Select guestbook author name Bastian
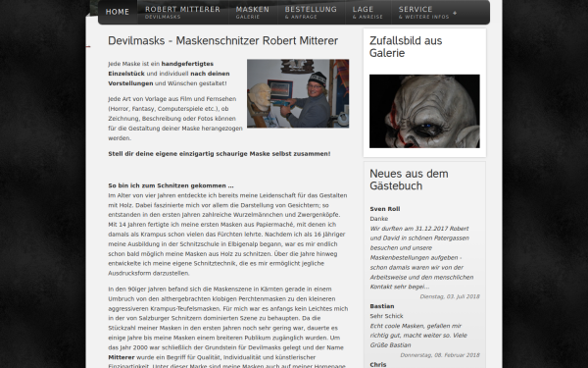The image size is (588, 368). point(382,306)
